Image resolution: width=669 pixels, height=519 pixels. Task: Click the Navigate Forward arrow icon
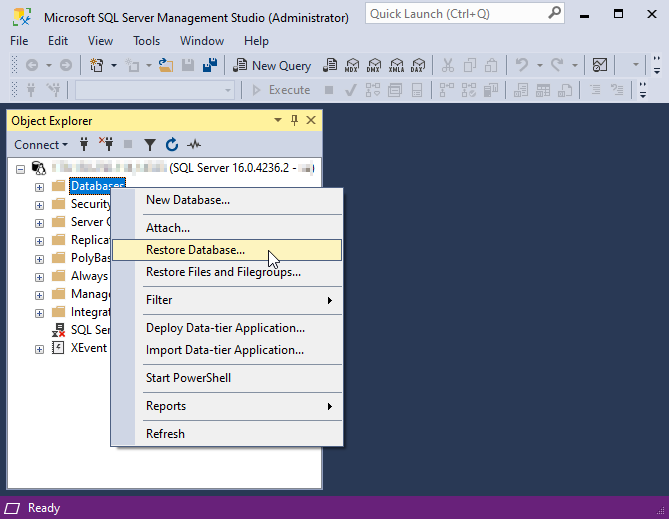(x=66, y=66)
